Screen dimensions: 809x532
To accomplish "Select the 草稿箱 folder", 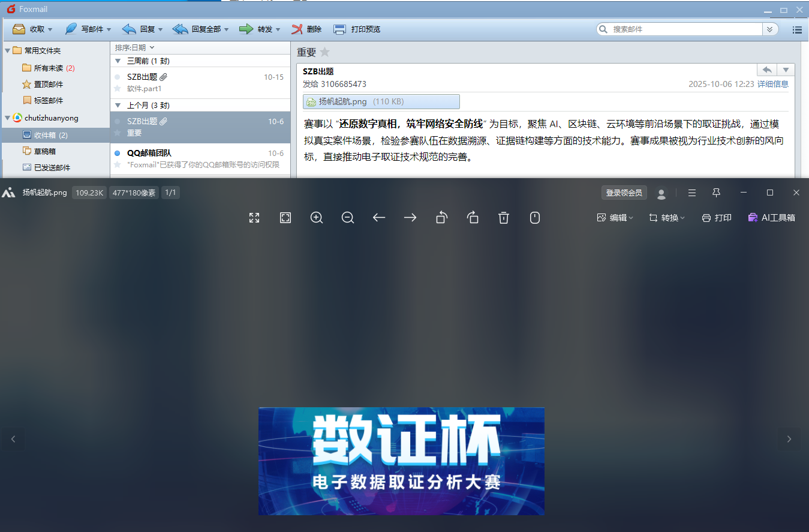I will pyautogui.click(x=44, y=151).
